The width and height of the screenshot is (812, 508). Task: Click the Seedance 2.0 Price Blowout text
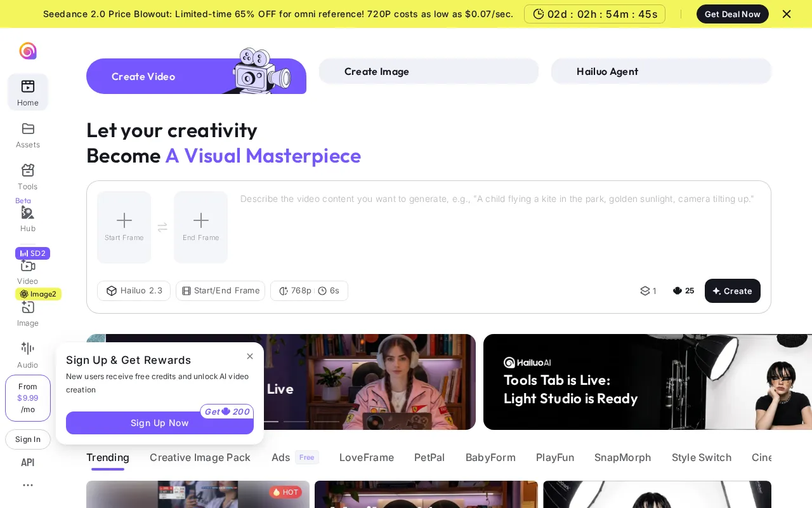coord(278,14)
